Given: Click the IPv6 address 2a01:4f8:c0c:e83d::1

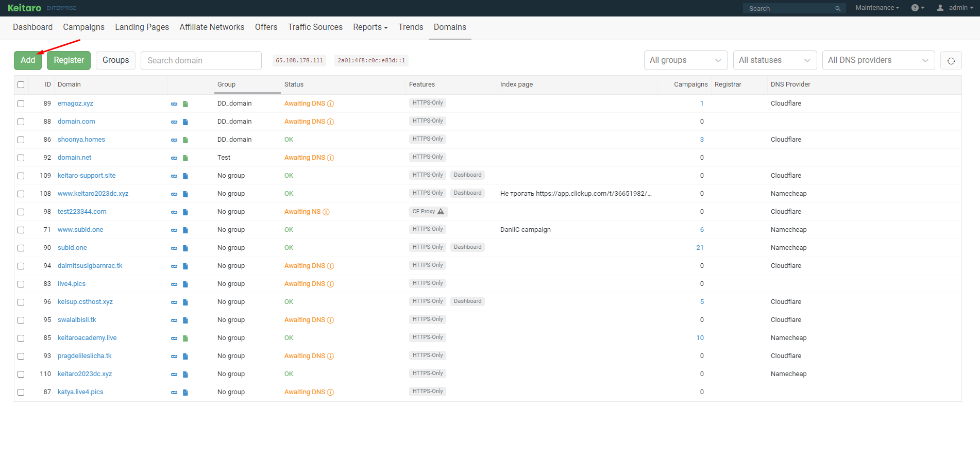Looking at the screenshot, I should pos(371,60).
